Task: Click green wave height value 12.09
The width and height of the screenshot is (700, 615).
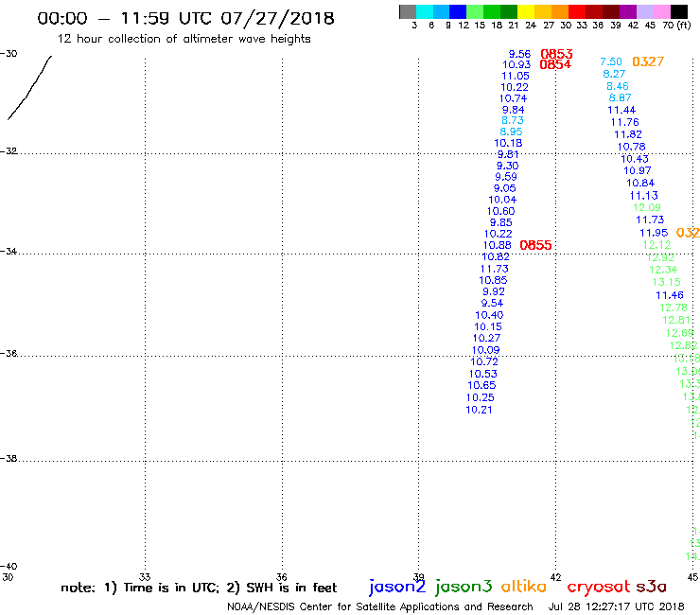Action: click(x=646, y=207)
